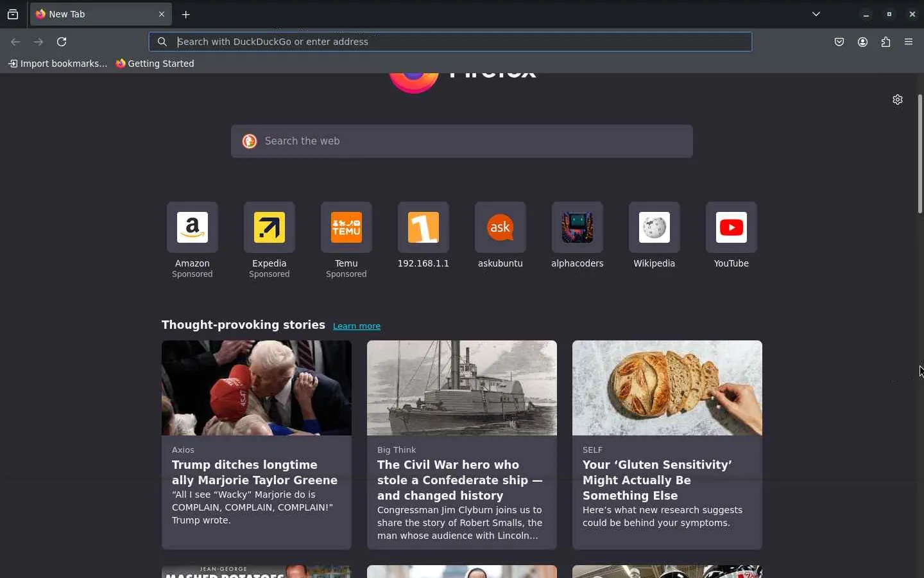Click 'Here's what new research suggests' excerpt
This screenshot has height=578, width=924.
663,517
